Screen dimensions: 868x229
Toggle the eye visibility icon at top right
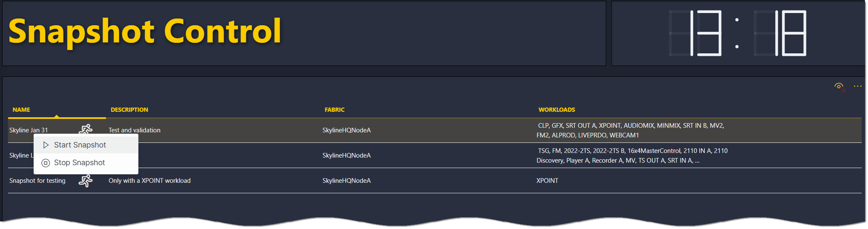[x=839, y=87]
